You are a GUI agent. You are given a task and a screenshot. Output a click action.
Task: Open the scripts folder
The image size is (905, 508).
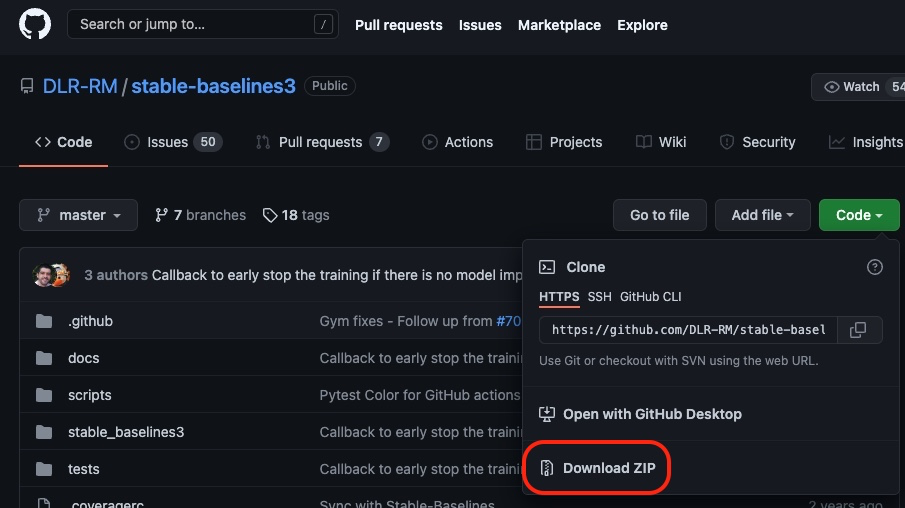pyautogui.click(x=89, y=395)
